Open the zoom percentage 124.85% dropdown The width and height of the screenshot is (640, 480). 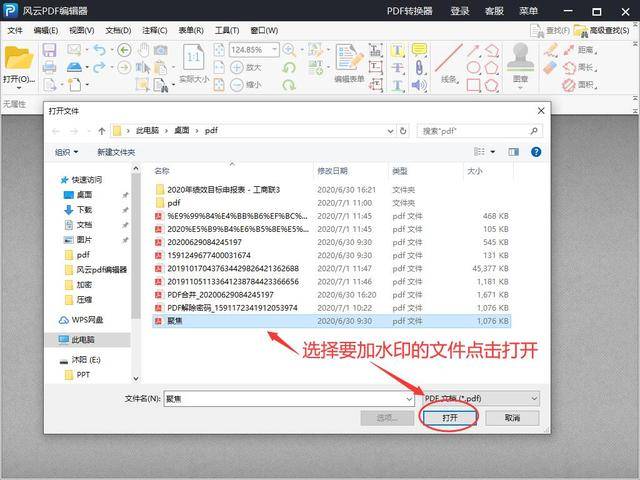pyautogui.click(x=275, y=50)
